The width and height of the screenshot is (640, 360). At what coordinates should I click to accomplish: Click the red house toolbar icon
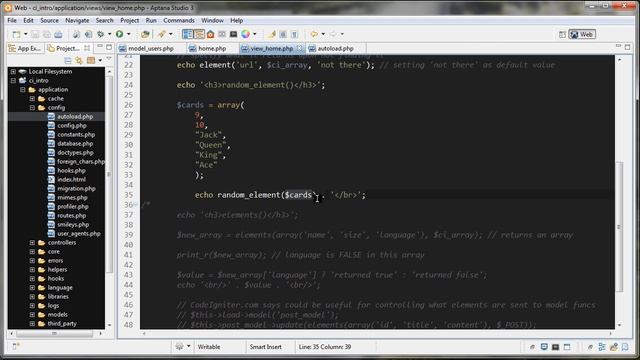(x=211, y=34)
